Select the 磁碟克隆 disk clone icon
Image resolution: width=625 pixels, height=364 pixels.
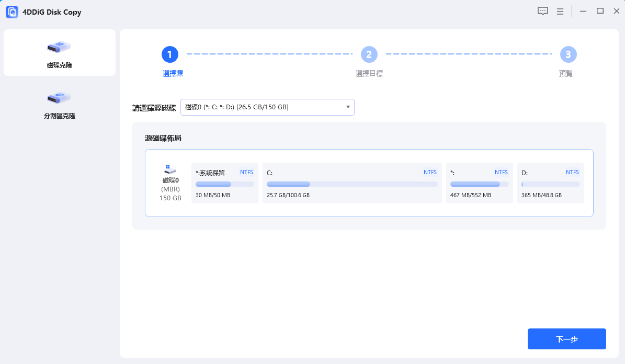point(59,47)
